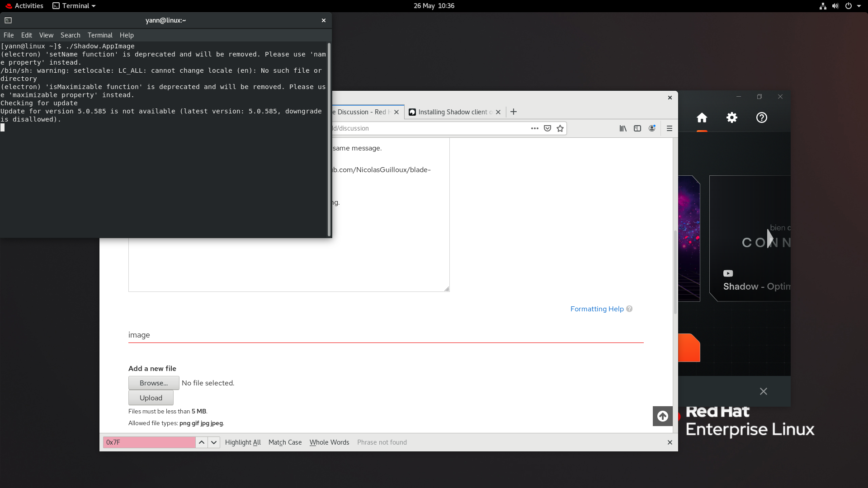Toggle the Match Case search option
The image size is (868, 488).
[x=284, y=442]
